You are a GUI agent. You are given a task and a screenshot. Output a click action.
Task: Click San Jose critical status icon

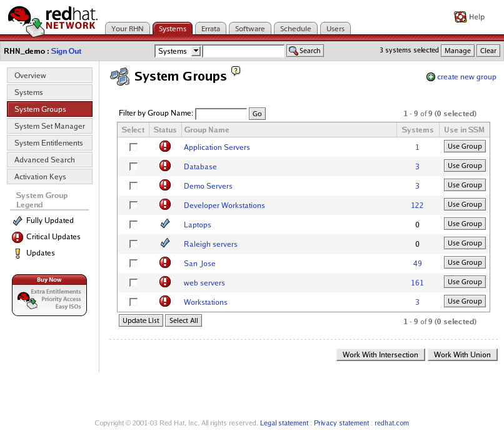165,262
